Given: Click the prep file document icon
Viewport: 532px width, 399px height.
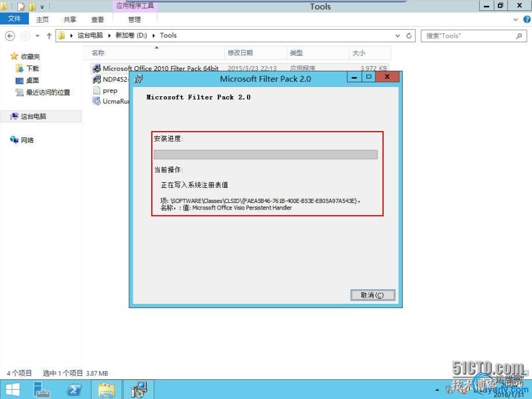Looking at the screenshot, I should [x=97, y=90].
